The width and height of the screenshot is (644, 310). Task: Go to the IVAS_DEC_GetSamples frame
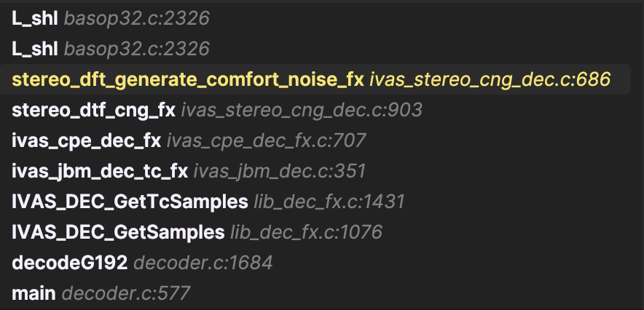pyautogui.click(x=118, y=233)
